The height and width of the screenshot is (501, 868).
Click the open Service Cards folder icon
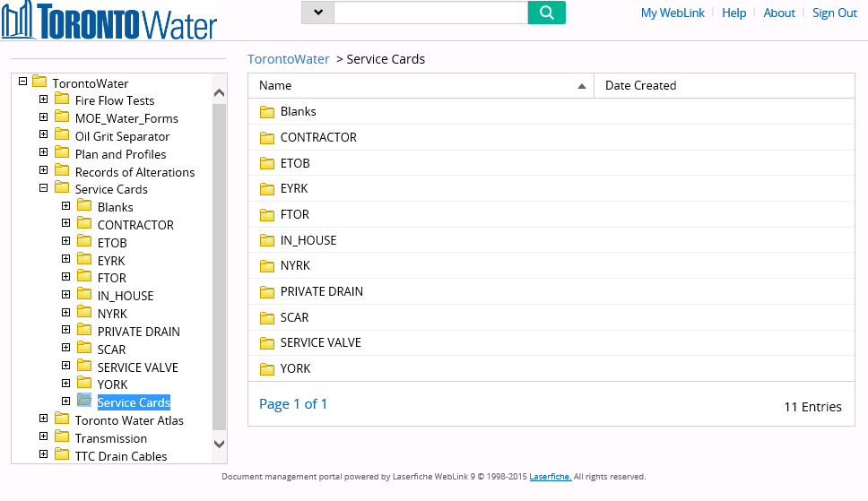[84, 400]
